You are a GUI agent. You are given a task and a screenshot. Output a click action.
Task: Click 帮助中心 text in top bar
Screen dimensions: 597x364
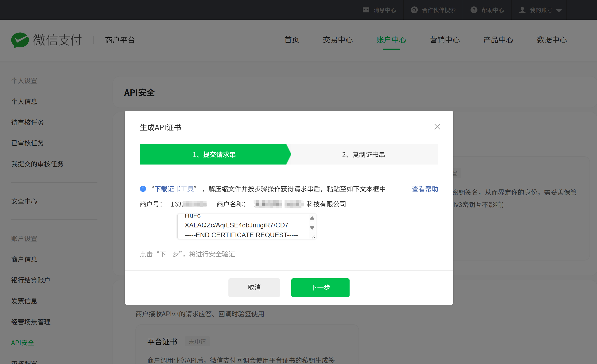(x=493, y=10)
